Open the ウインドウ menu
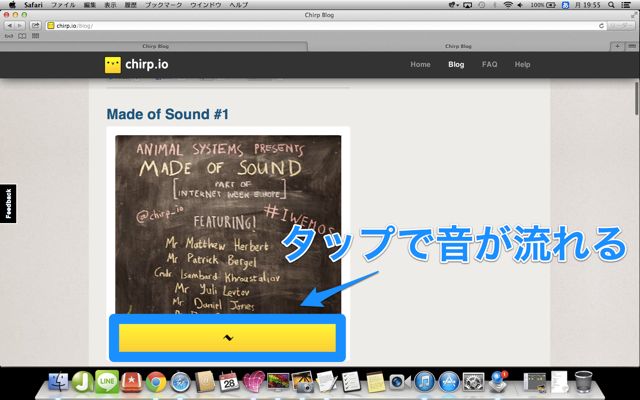This screenshot has width=640, height=400. [x=206, y=5]
